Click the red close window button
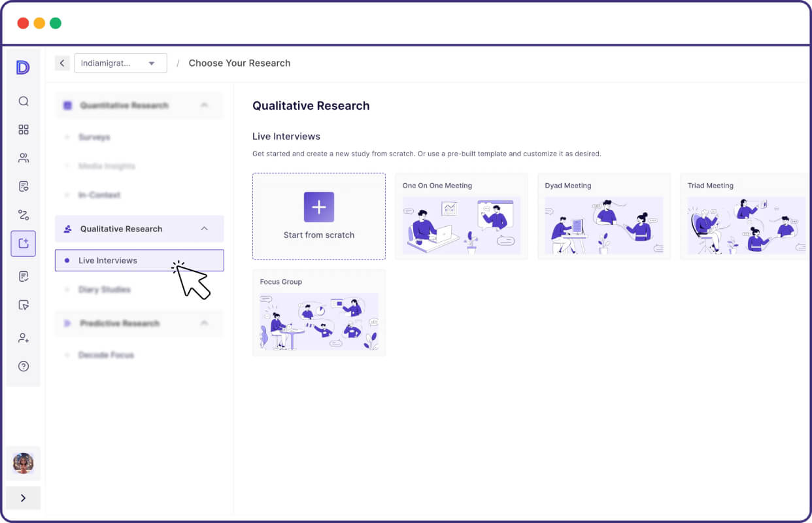 (23, 23)
